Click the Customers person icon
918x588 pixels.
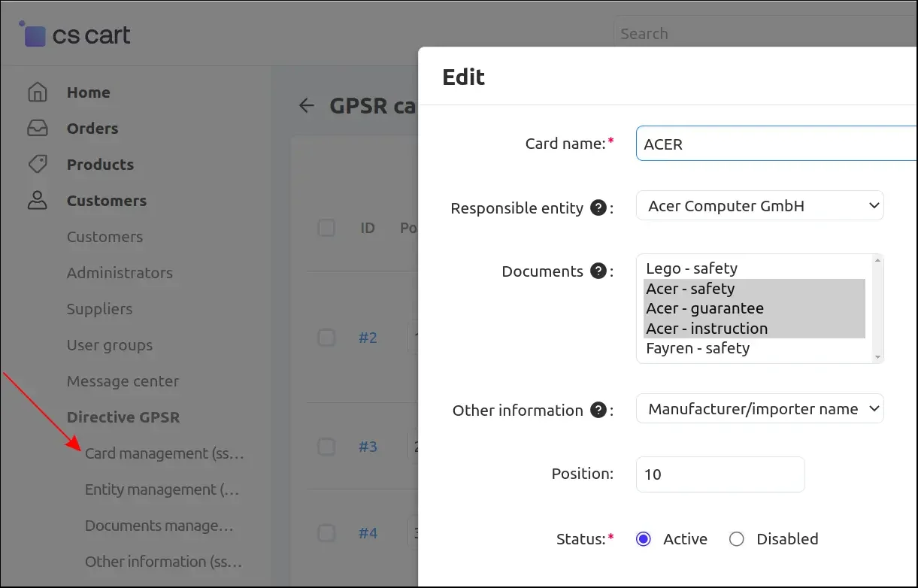point(37,201)
